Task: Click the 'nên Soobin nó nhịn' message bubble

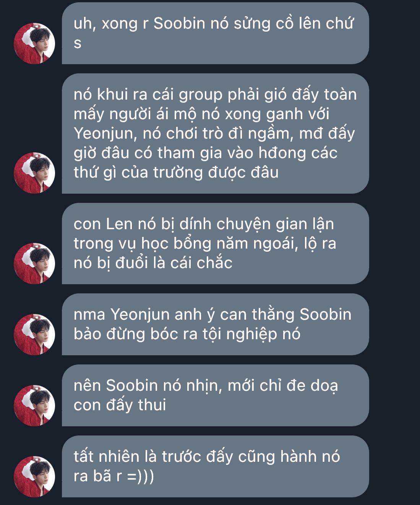Action: [215, 395]
